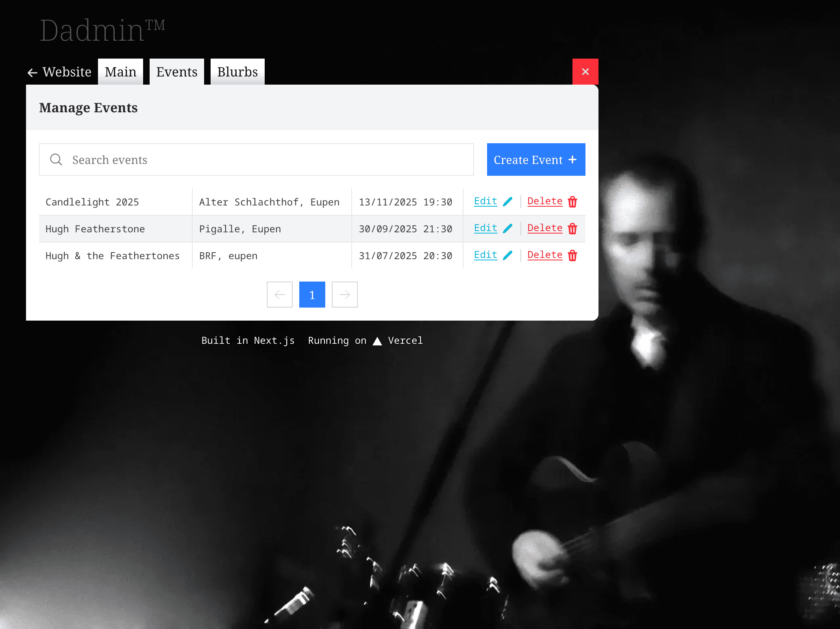Click the Vercel triangle logo in footer
The image size is (840, 629).
coord(377,341)
